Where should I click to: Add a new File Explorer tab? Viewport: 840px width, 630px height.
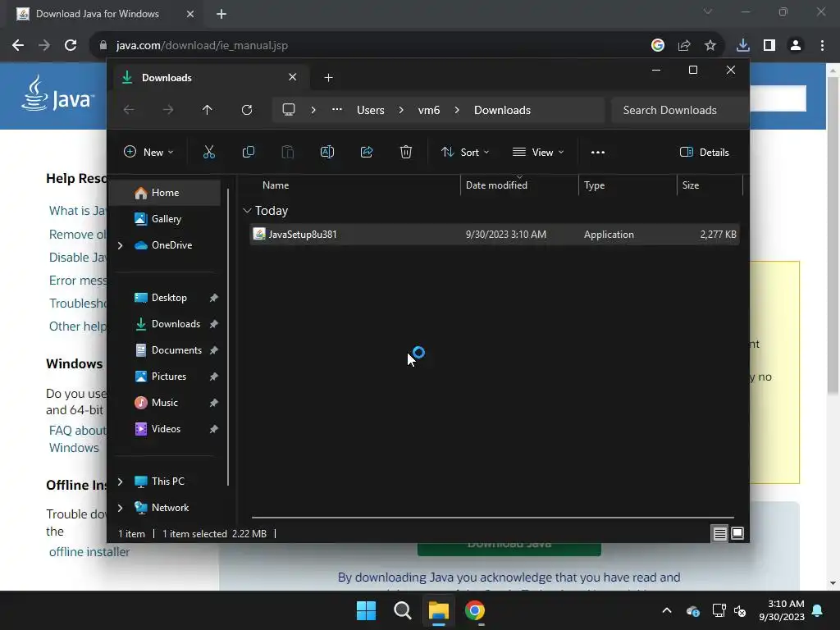328,78
